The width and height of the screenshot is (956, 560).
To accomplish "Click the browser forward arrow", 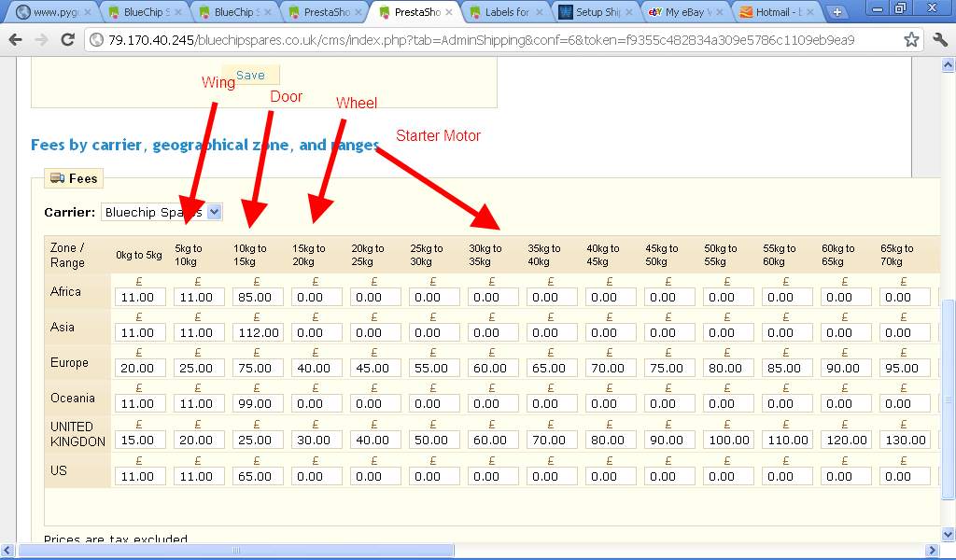I will pyautogui.click(x=41, y=40).
